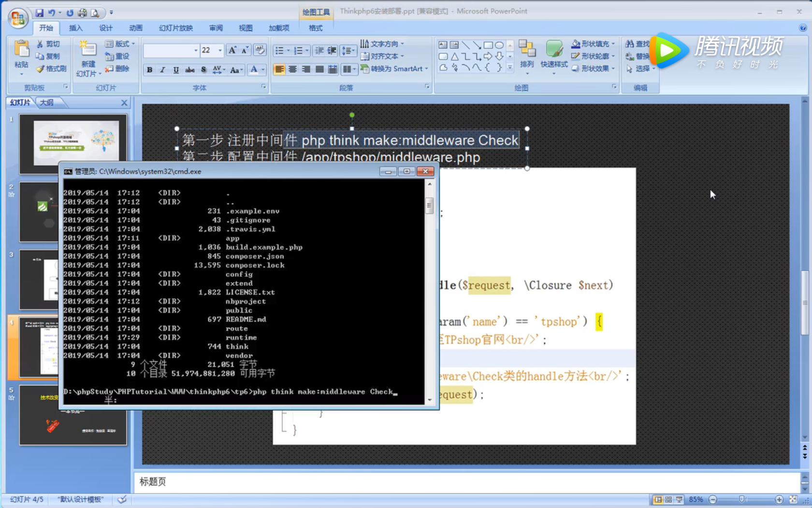This screenshot has height=508, width=812.
Task: Switch to the Outline (大纲) pane tab
Action: [47, 103]
